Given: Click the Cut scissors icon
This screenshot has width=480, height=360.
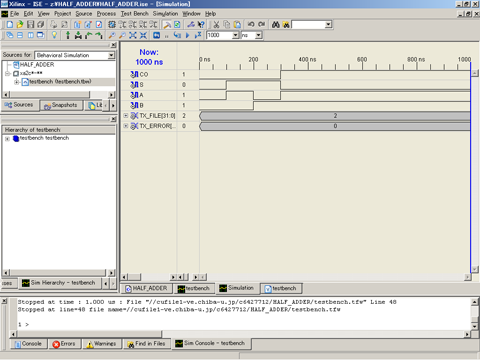Looking at the screenshot, I should [x=216, y=24].
